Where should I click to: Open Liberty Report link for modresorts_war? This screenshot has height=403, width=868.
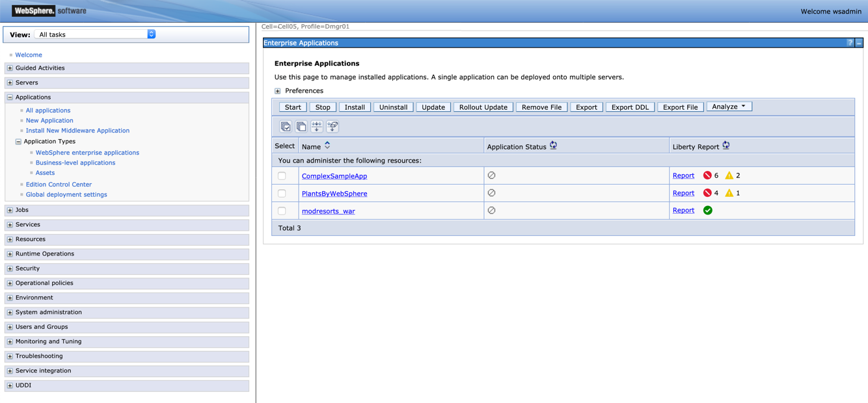(683, 211)
